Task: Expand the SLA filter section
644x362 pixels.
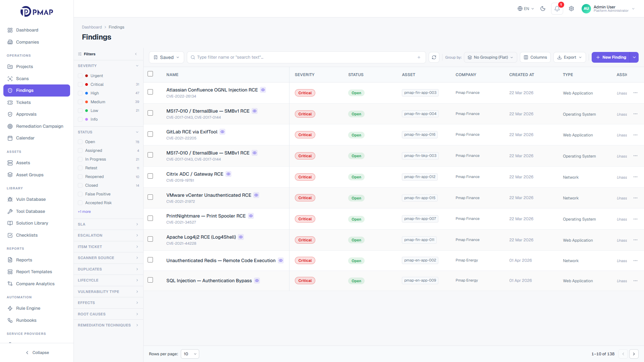Action: point(108,224)
